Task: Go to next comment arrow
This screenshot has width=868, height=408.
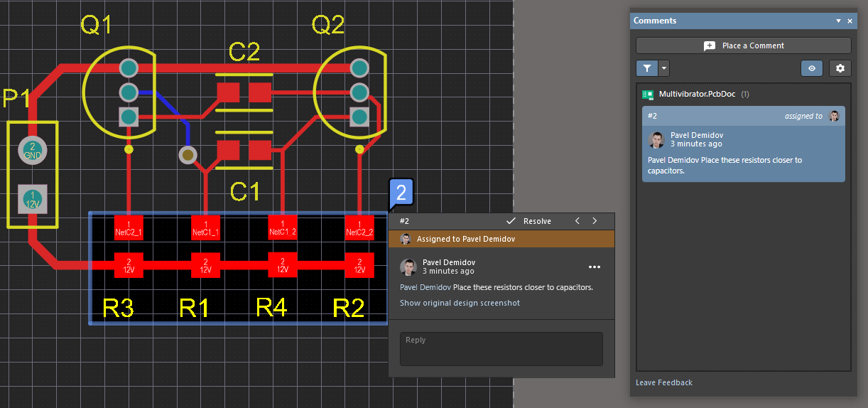Action: (x=595, y=221)
